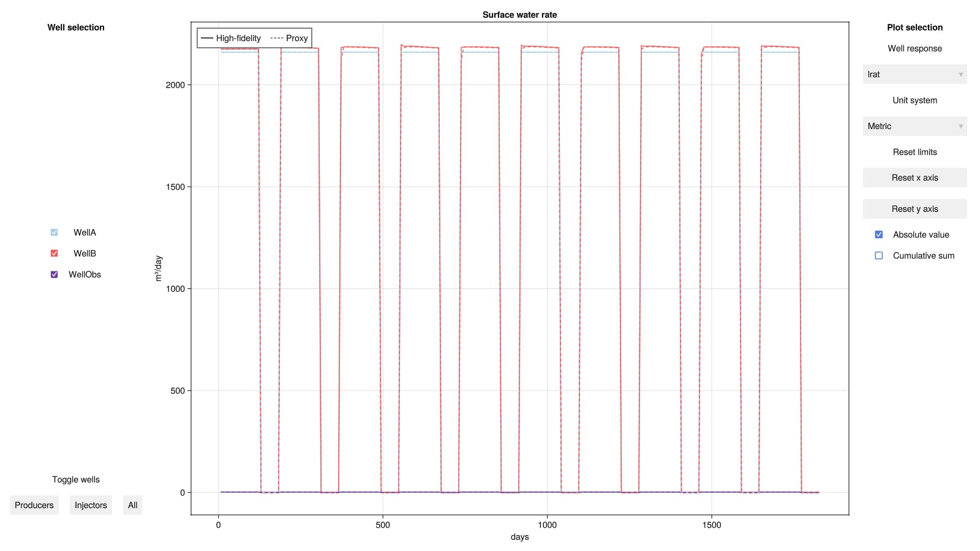
Task: Click the Well response label
Action: (x=914, y=48)
